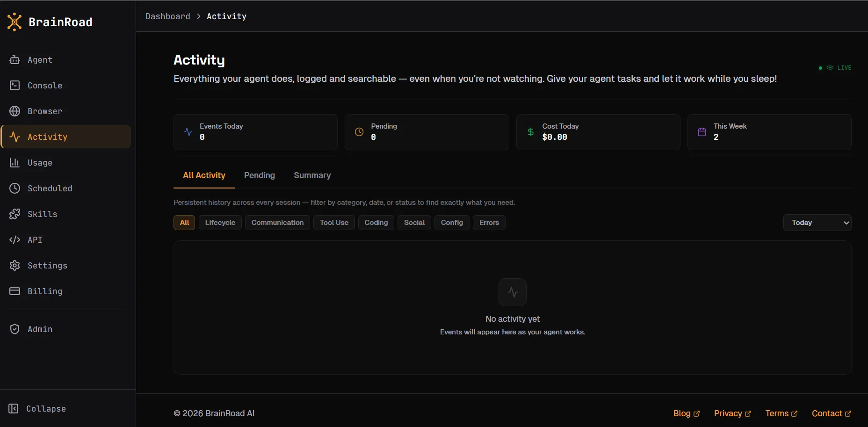The width and height of the screenshot is (868, 427).
Task: Open the Billing sidebar label
Action: tap(45, 291)
